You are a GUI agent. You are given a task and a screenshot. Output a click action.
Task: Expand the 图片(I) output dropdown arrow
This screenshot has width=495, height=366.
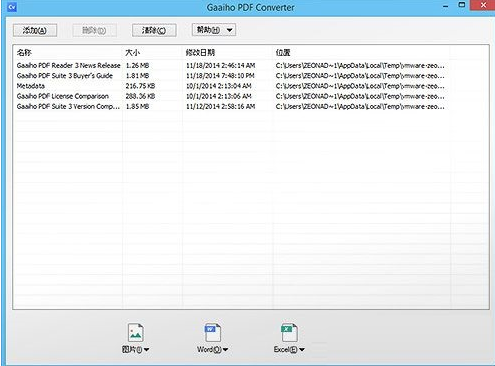tap(147, 350)
